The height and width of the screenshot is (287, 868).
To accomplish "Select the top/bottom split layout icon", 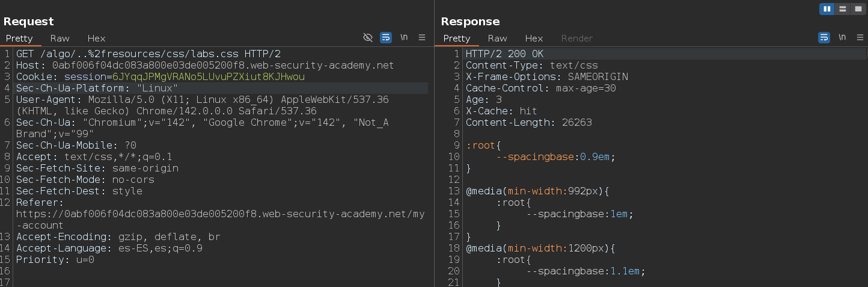I will coord(842,9).
